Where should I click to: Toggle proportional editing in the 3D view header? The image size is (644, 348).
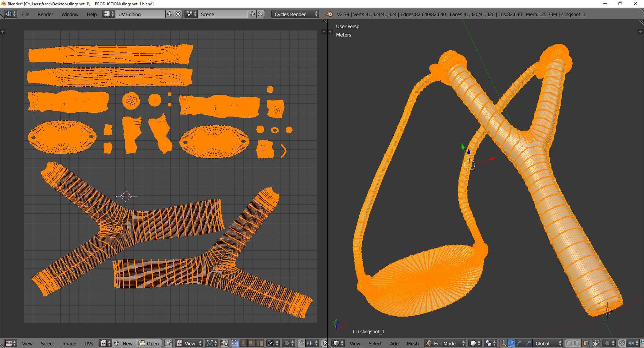coord(607,343)
